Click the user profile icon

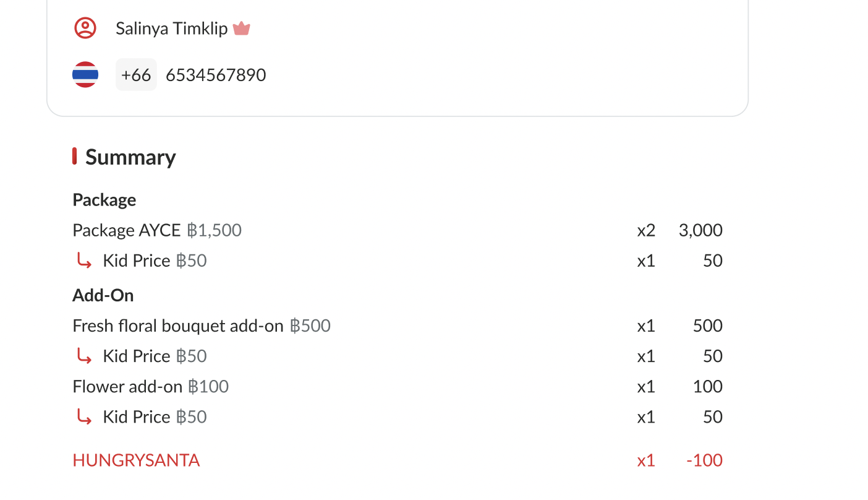pyautogui.click(x=85, y=28)
